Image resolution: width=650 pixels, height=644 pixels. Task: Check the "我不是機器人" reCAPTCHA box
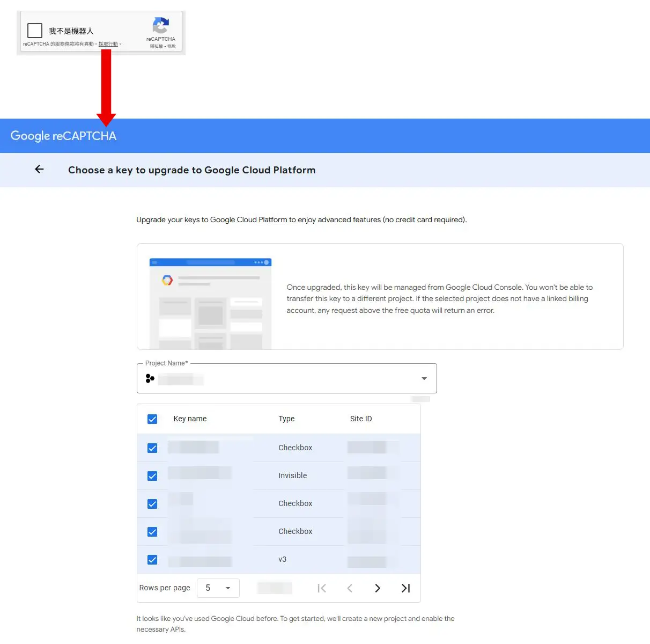click(35, 31)
